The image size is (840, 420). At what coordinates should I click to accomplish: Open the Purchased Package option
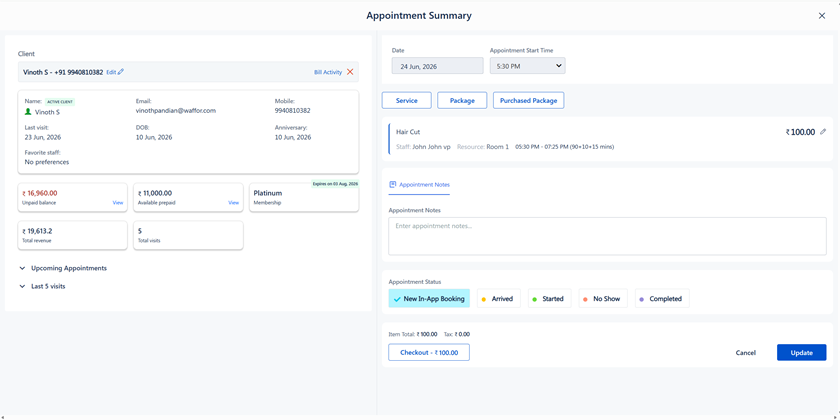[x=528, y=100]
